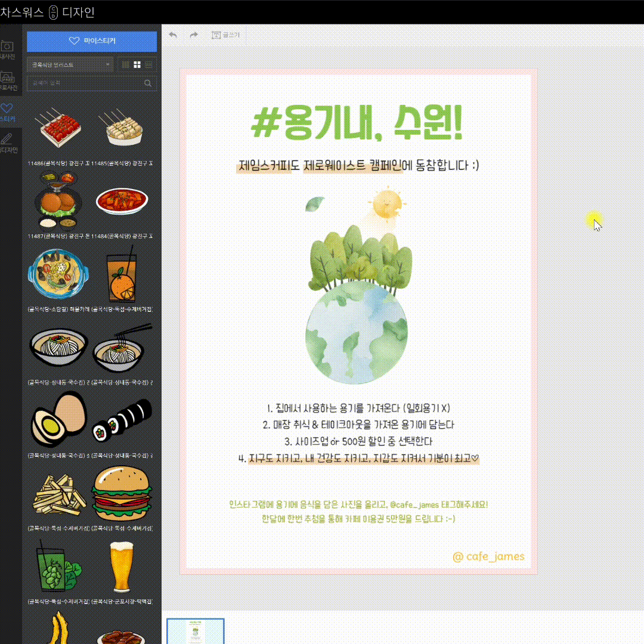644x644 pixels.
Task: Click the #용기내, 수원! headline text
Action: (x=357, y=122)
